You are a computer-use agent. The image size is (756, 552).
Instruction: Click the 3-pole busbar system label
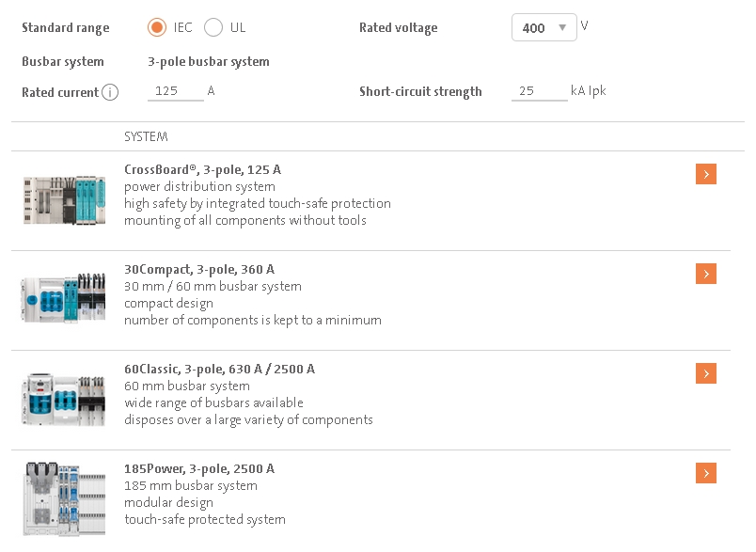(209, 62)
